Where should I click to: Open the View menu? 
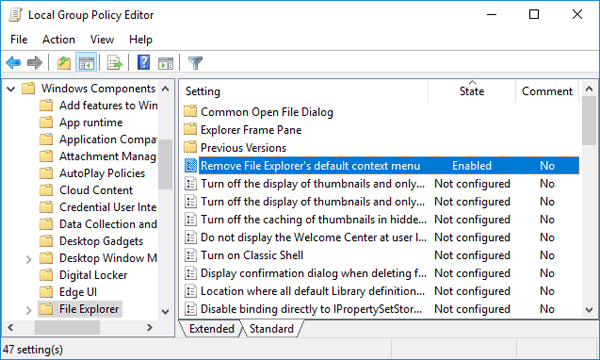102,39
